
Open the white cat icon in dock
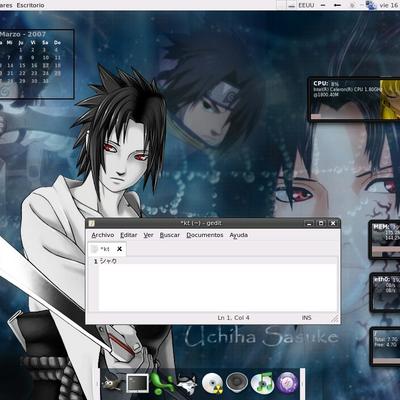click(187, 383)
